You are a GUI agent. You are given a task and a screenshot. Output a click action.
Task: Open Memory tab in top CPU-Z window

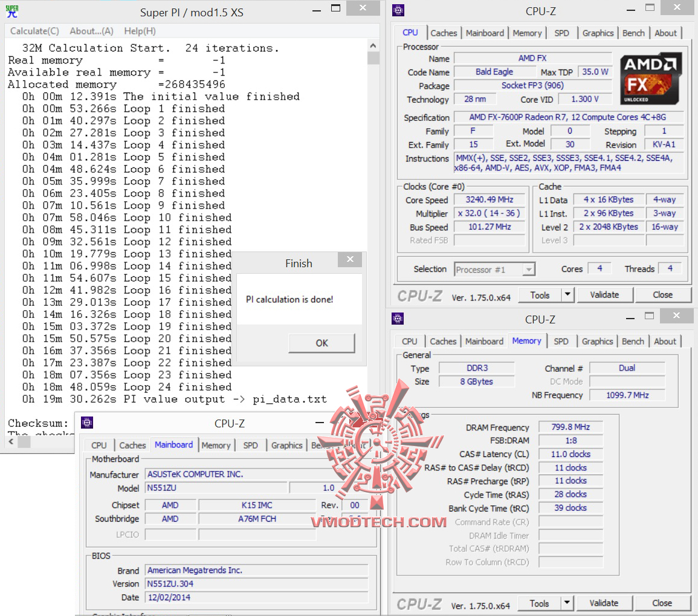coord(527,33)
